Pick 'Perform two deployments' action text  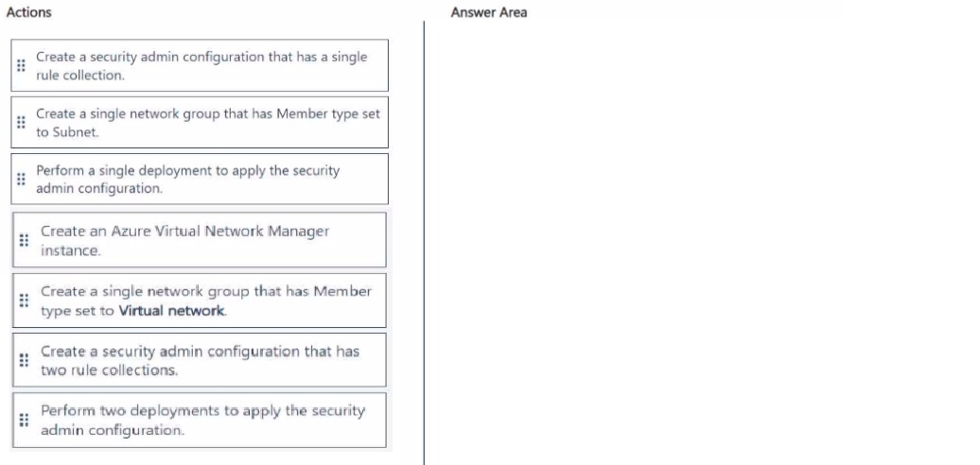click(202, 421)
